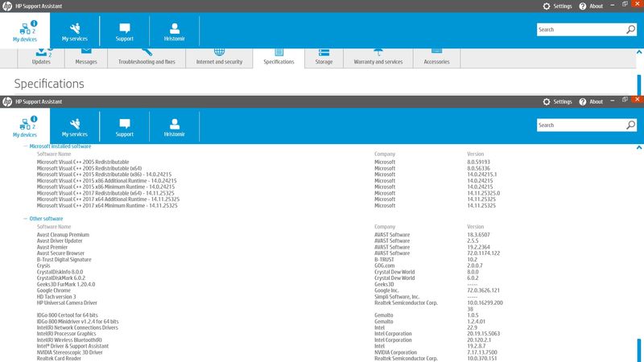Select the Realtek Card Reader entry
644x362 pixels.
coord(59,358)
